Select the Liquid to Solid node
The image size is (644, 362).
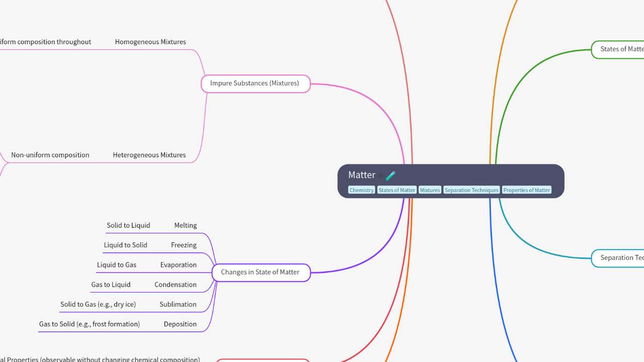point(126,245)
